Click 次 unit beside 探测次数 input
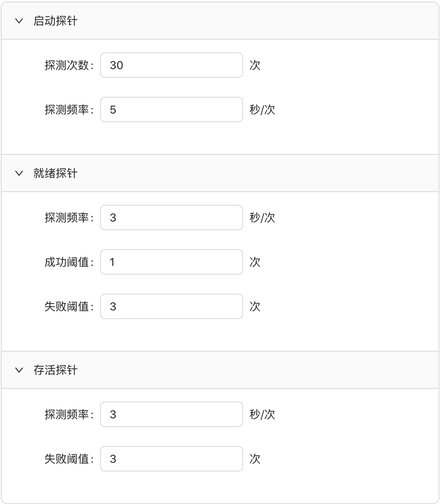 pos(255,65)
